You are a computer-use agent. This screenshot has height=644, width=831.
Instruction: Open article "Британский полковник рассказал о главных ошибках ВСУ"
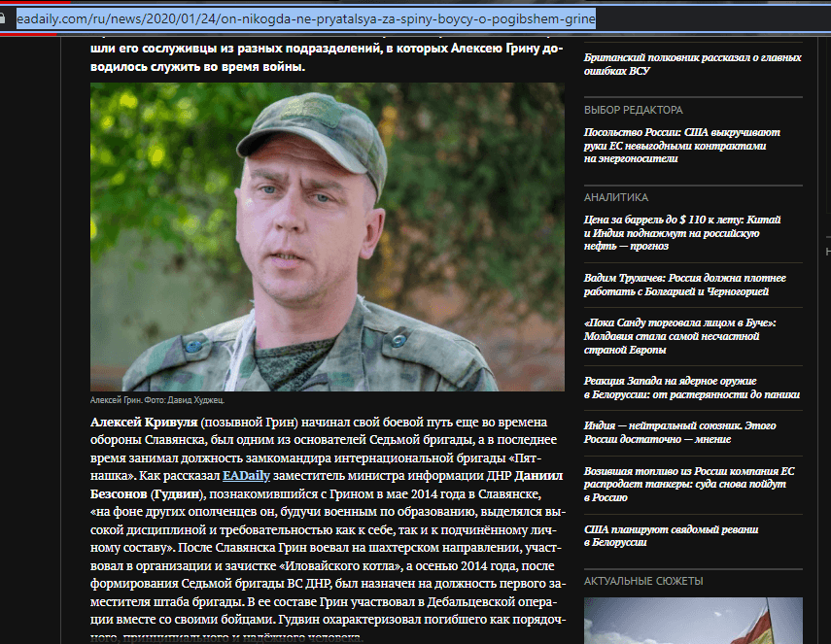coord(692,64)
